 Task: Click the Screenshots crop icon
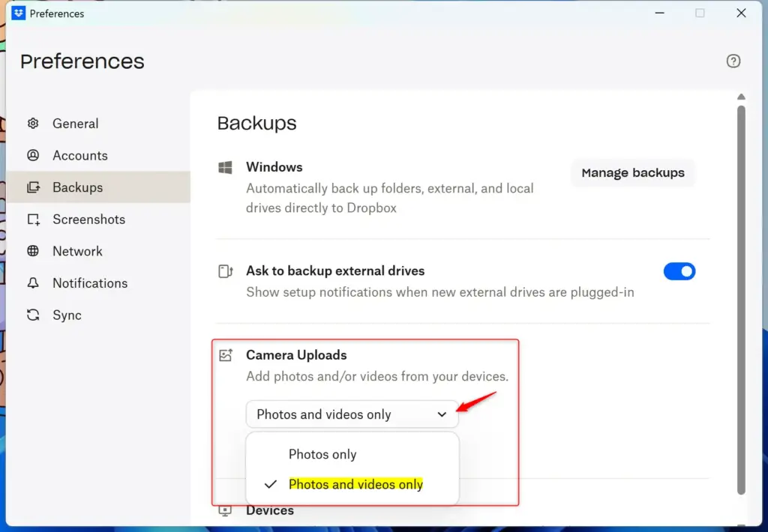click(33, 220)
